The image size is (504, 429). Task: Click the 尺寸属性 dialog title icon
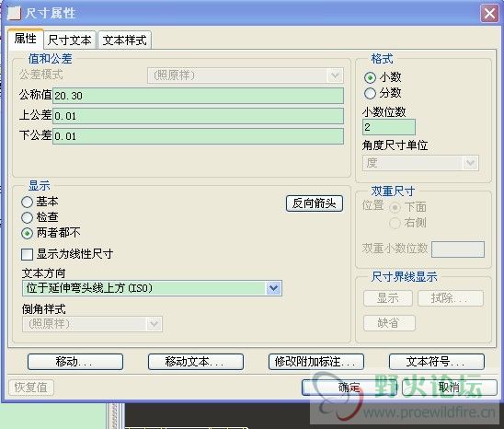point(14,14)
